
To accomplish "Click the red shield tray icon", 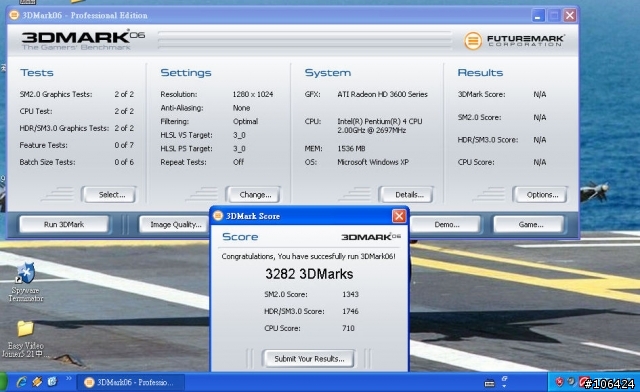I will coord(560,382).
